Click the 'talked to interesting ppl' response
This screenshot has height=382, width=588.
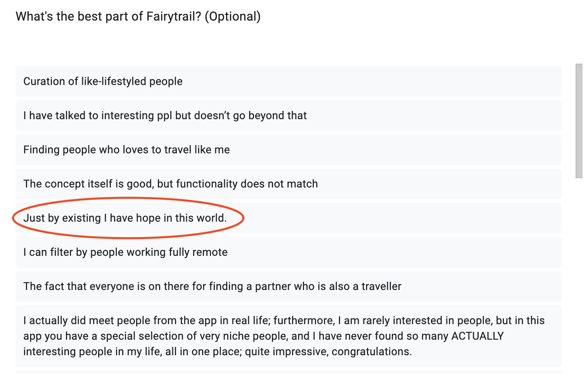tap(289, 116)
